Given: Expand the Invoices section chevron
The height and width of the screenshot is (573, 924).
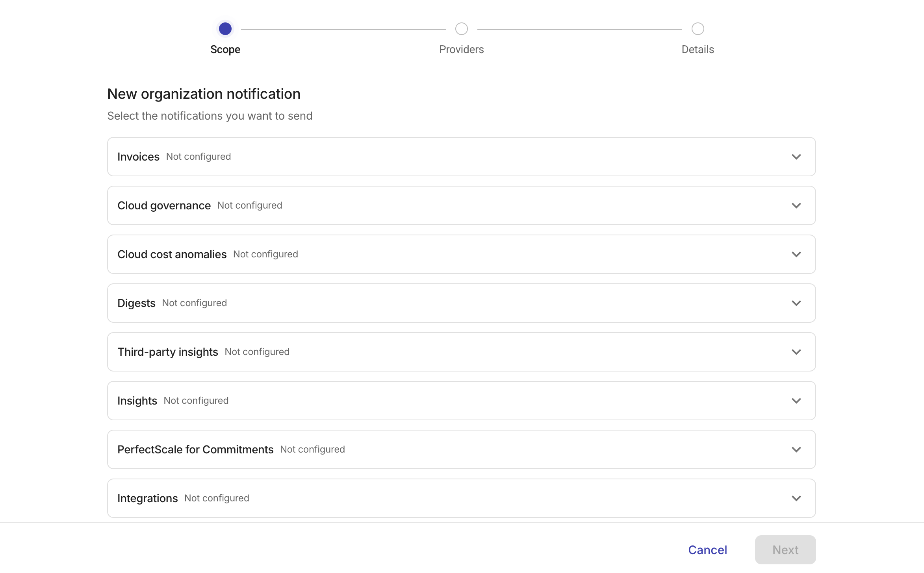Looking at the screenshot, I should [796, 157].
